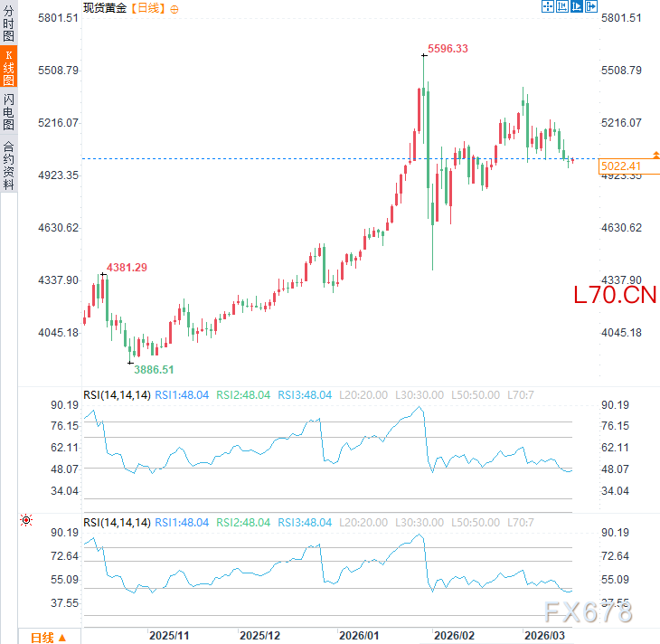Click the leftmost layout icon at top right
The height and width of the screenshot is (644, 660).
coord(548,6)
